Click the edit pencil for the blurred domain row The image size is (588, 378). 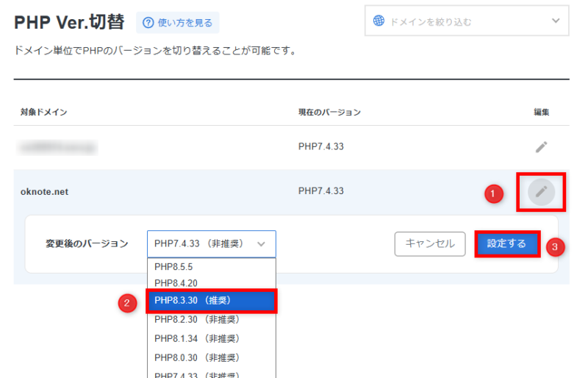(541, 146)
